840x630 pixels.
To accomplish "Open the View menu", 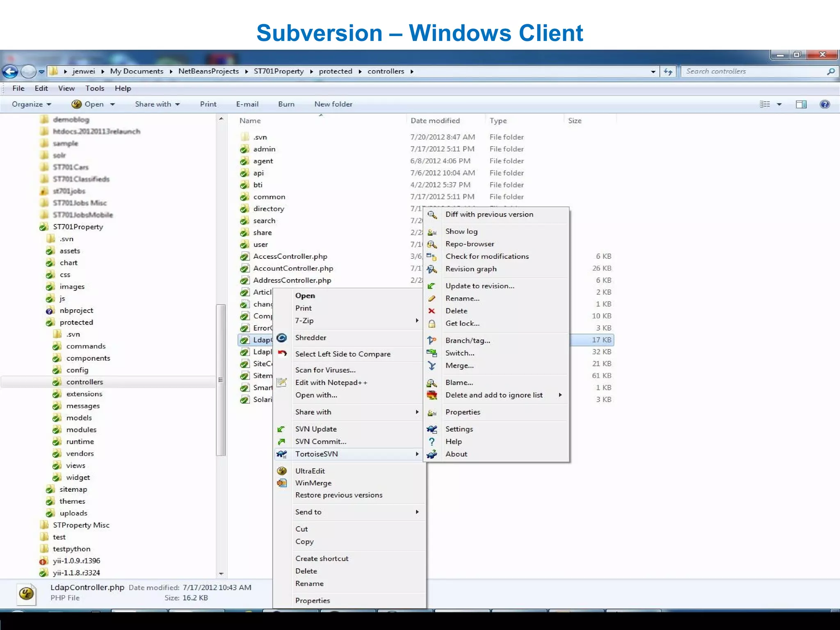I will point(66,88).
